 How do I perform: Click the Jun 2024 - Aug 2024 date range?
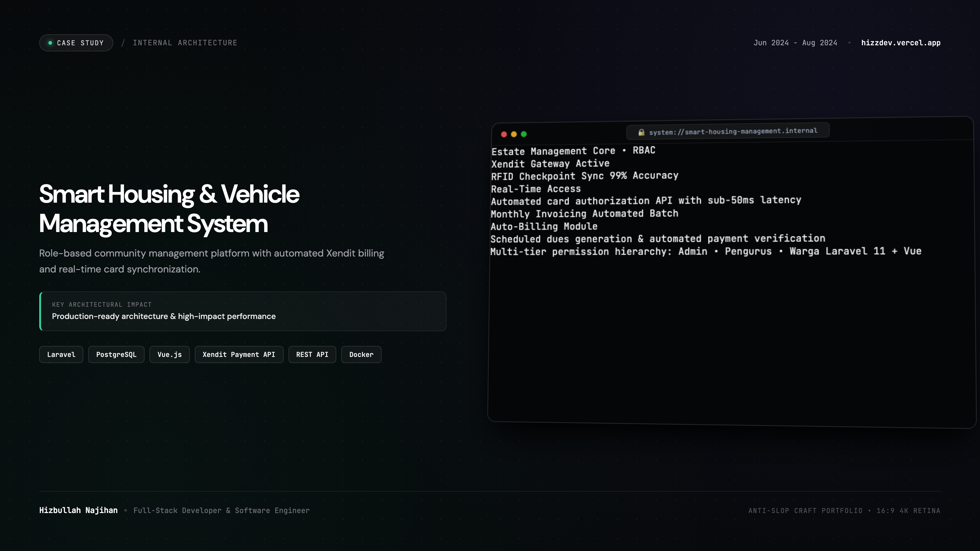[795, 43]
